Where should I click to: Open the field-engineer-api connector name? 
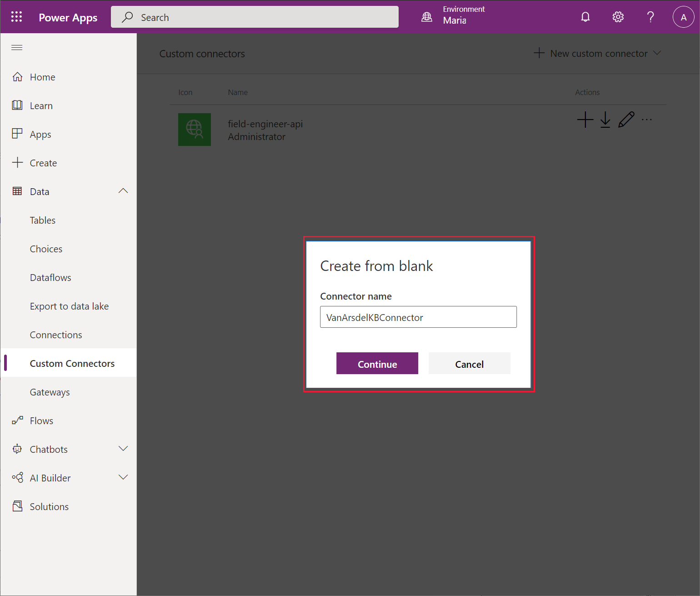tap(265, 124)
